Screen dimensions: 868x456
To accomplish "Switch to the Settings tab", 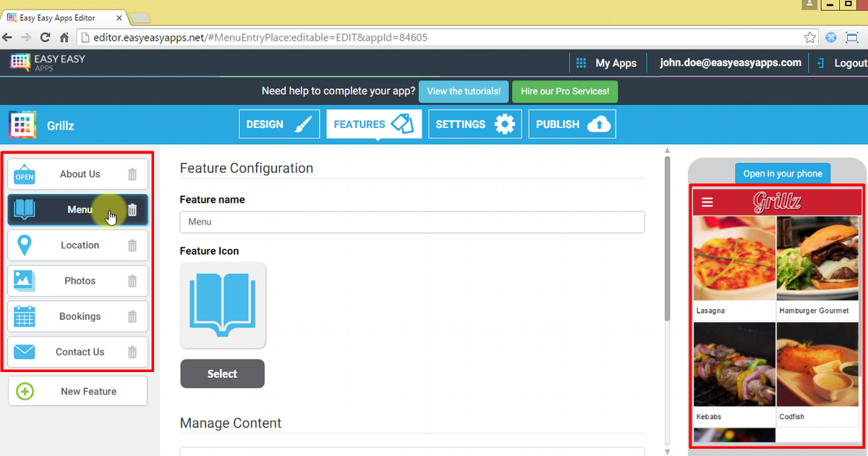I will click(475, 124).
